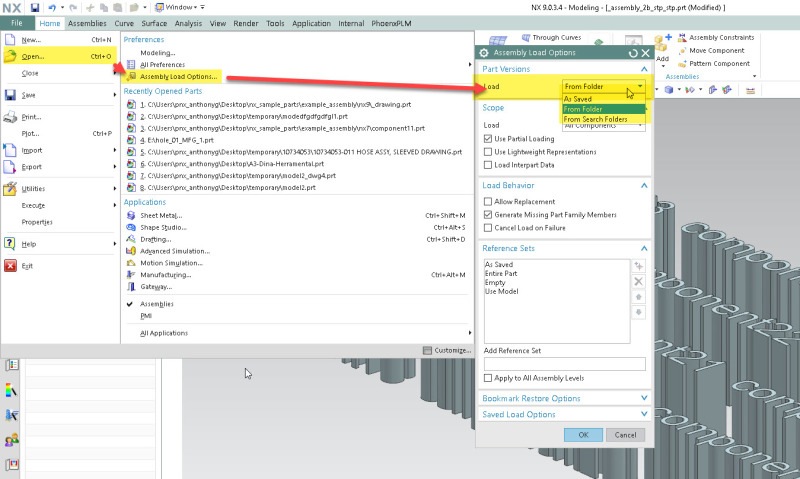Reset the Assembly Load Options dialog
Viewport: 800px width, 479px height.
pyautogui.click(x=633, y=53)
